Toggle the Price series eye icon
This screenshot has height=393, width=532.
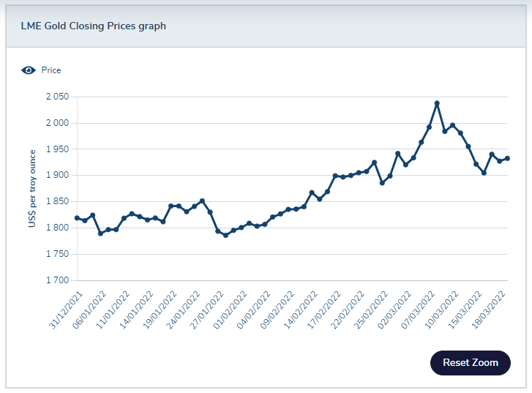click(x=29, y=70)
